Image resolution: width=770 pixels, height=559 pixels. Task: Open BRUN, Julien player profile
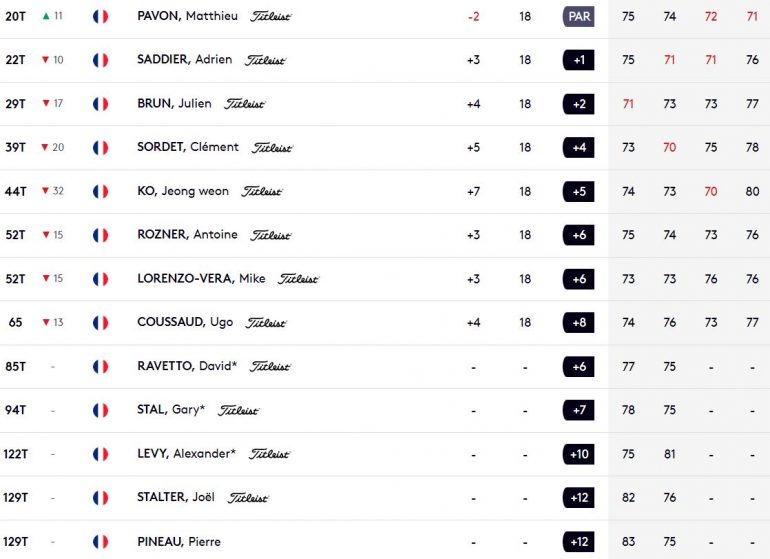click(174, 104)
